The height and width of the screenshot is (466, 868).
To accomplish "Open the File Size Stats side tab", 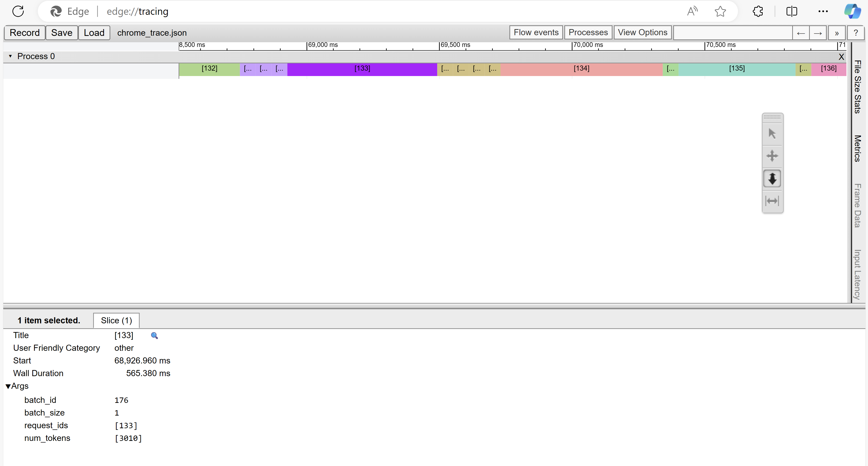I will tap(857, 87).
